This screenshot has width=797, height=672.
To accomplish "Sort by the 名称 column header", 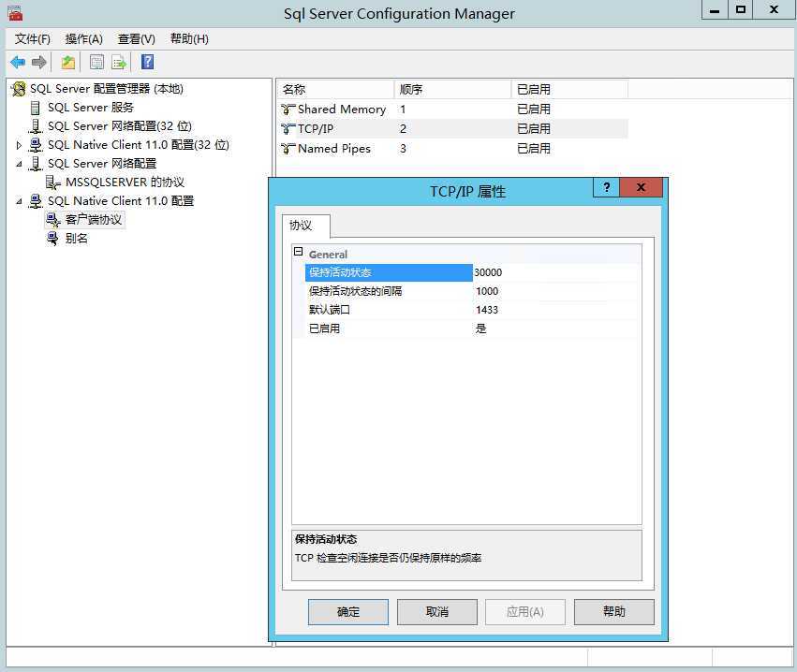I will pyautogui.click(x=335, y=90).
